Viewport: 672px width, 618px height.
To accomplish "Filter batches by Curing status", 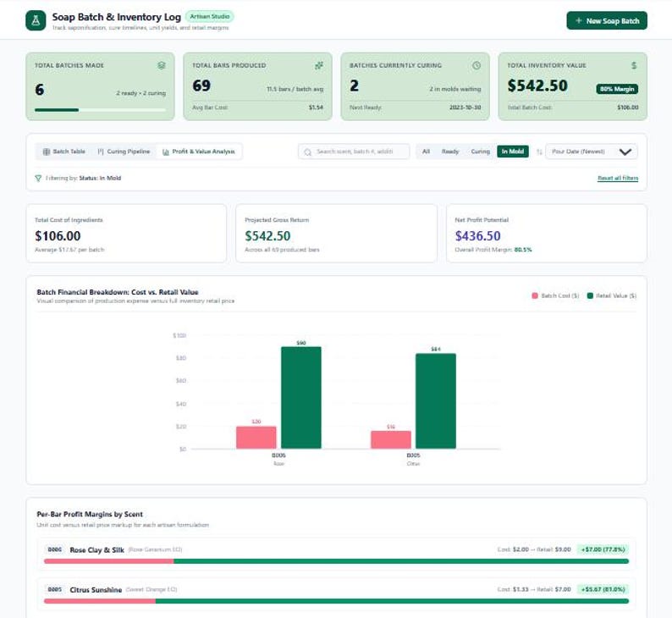I will tap(480, 152).
